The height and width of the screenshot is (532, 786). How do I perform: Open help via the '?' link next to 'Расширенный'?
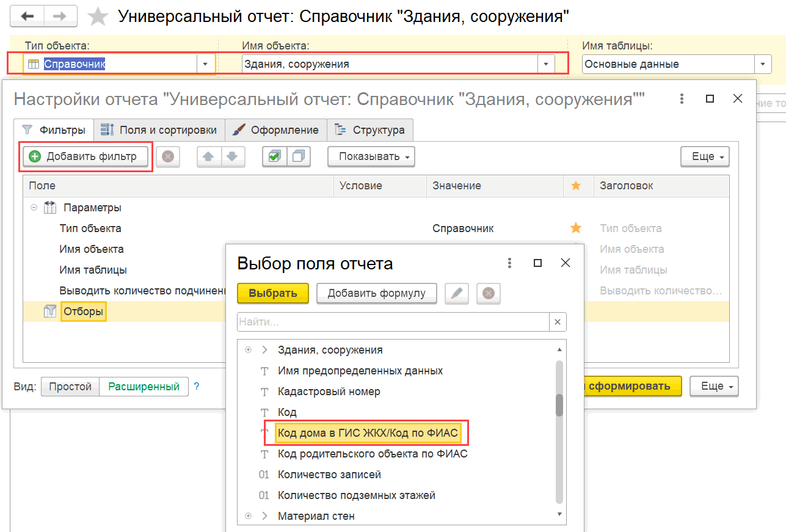(197, 387)
